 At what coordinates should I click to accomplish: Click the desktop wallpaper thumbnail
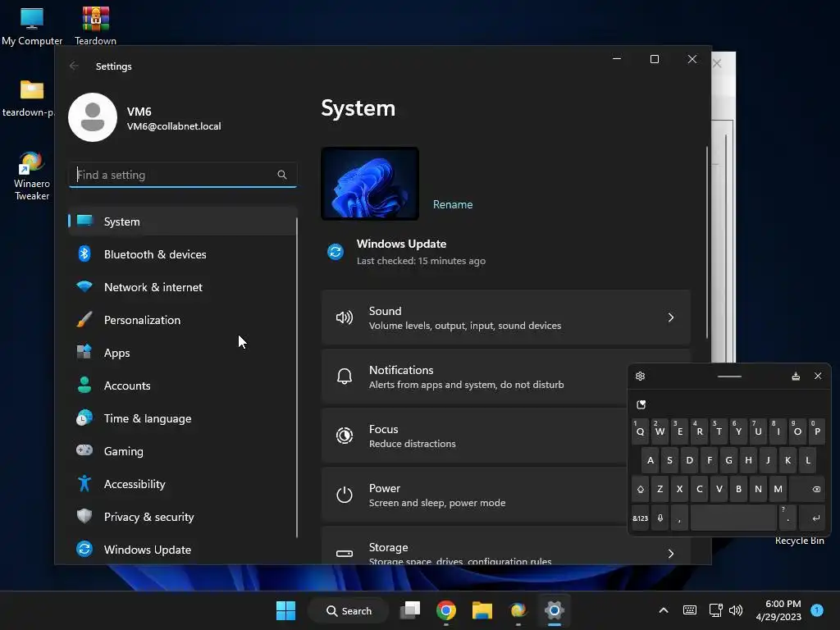point(370,184)
